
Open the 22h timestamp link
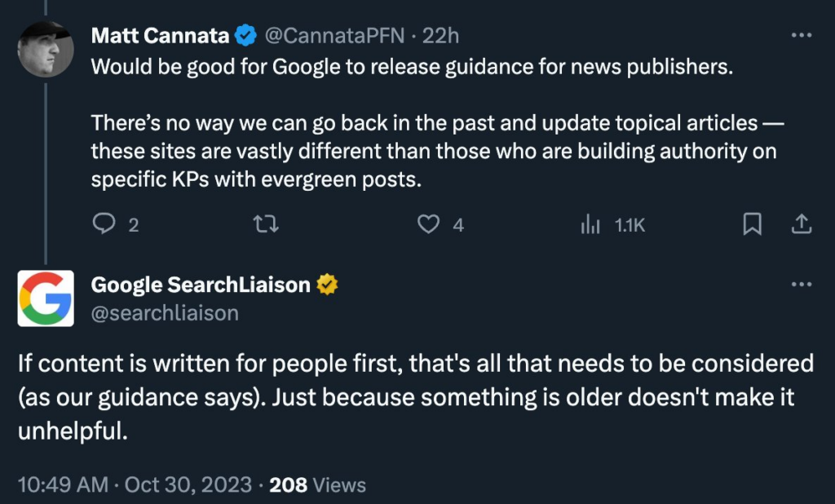(440, 36)
